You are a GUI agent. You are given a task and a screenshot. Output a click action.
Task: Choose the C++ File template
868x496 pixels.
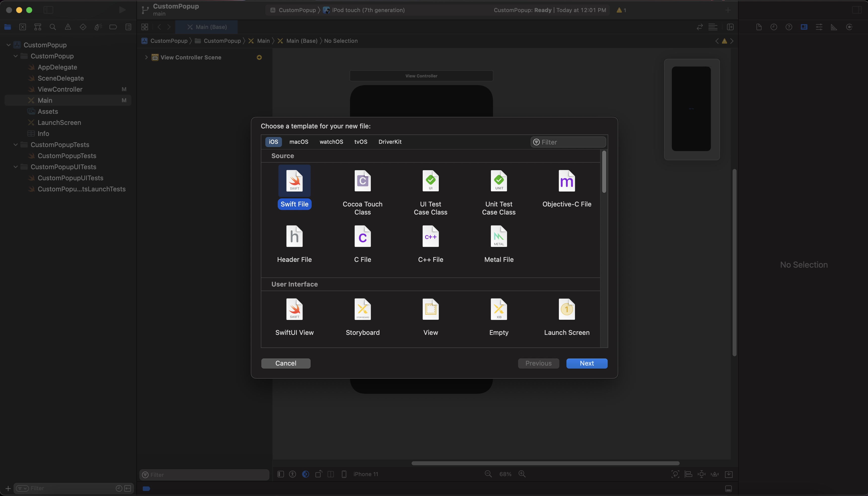[x=430, y=244]
